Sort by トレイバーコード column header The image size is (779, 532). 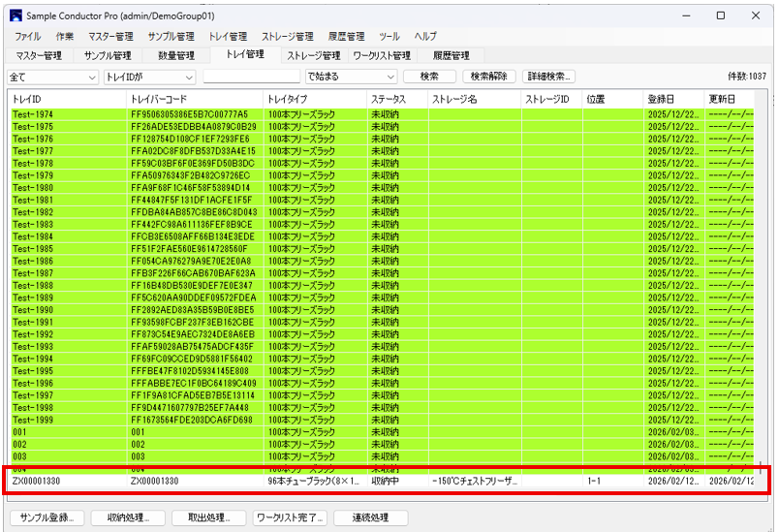point(194,100)
